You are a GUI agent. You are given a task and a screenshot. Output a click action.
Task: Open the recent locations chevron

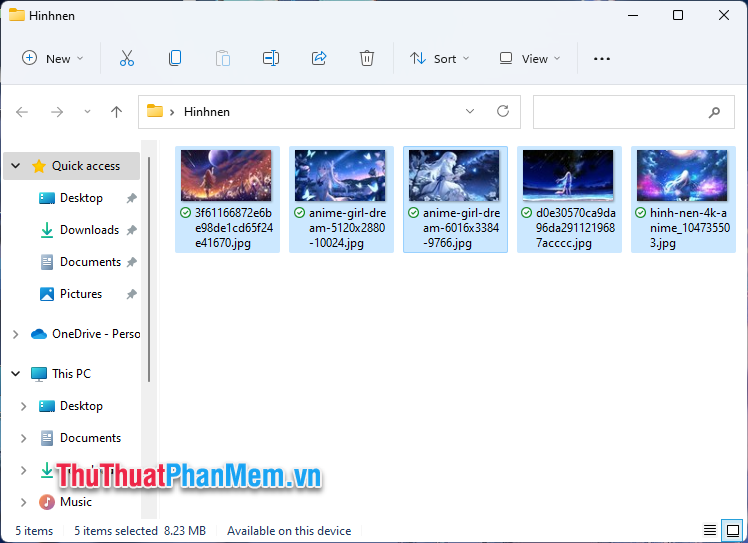87,112
